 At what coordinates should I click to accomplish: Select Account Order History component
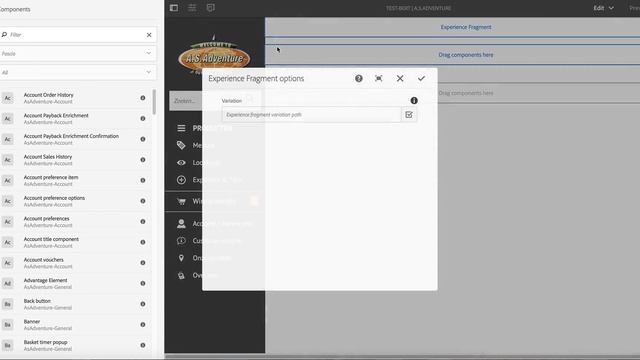coord(76,98)
